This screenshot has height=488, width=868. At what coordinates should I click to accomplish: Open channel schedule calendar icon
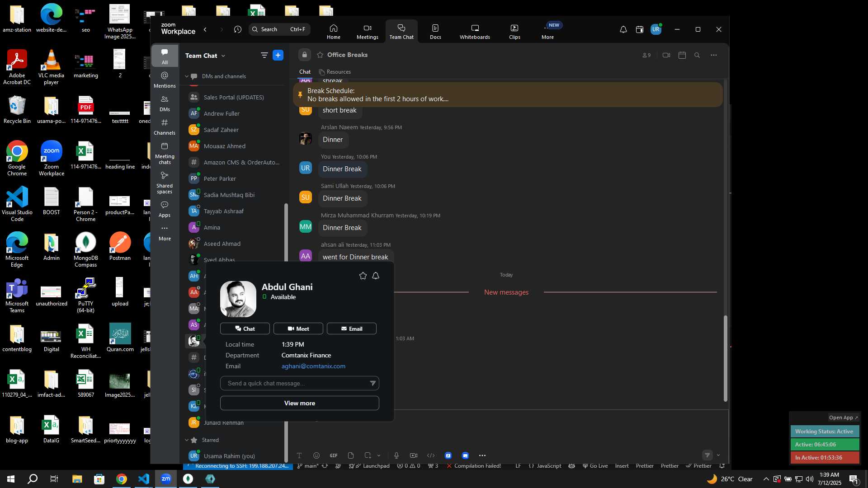coord(682,55)
